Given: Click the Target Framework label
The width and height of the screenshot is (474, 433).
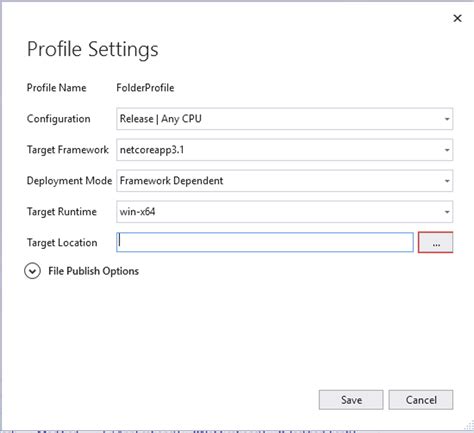Looking at the screenshot, I should pyautogui.click(x=68, y=150).
